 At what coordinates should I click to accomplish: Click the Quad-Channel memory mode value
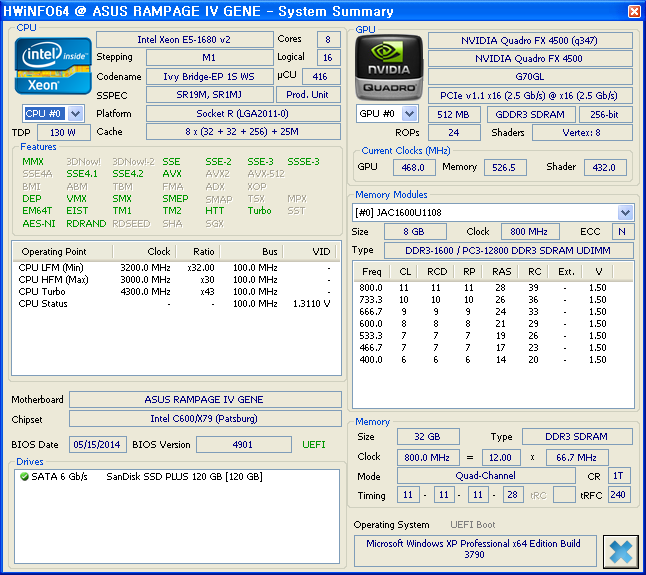point(486,476)
